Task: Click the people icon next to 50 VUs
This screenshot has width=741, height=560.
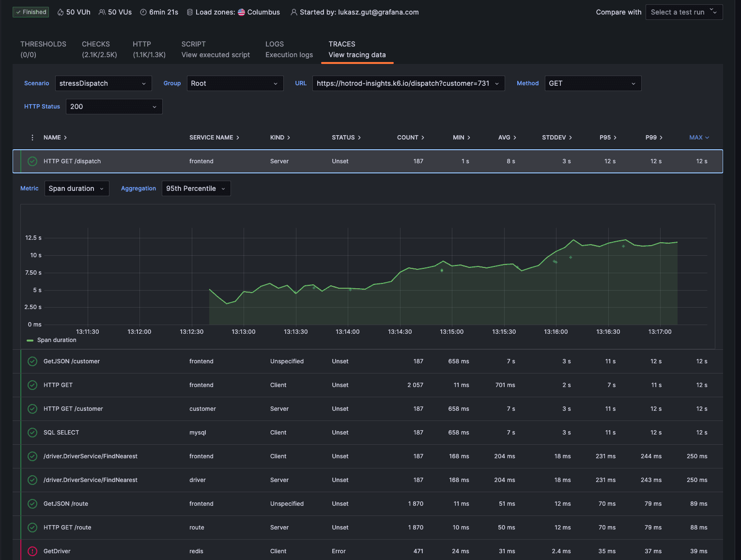Action: tap(101, 12)
